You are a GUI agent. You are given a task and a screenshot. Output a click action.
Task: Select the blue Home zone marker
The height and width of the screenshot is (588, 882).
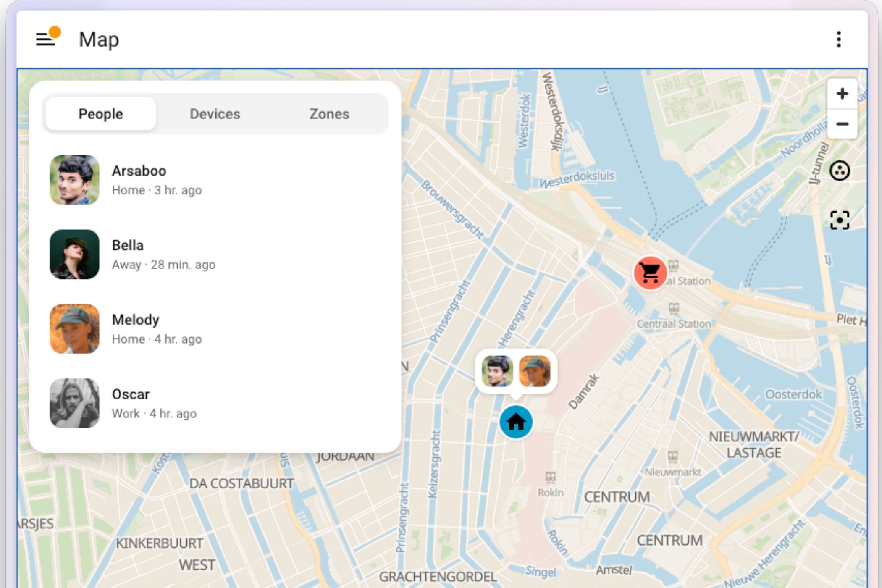pos(516,422)
